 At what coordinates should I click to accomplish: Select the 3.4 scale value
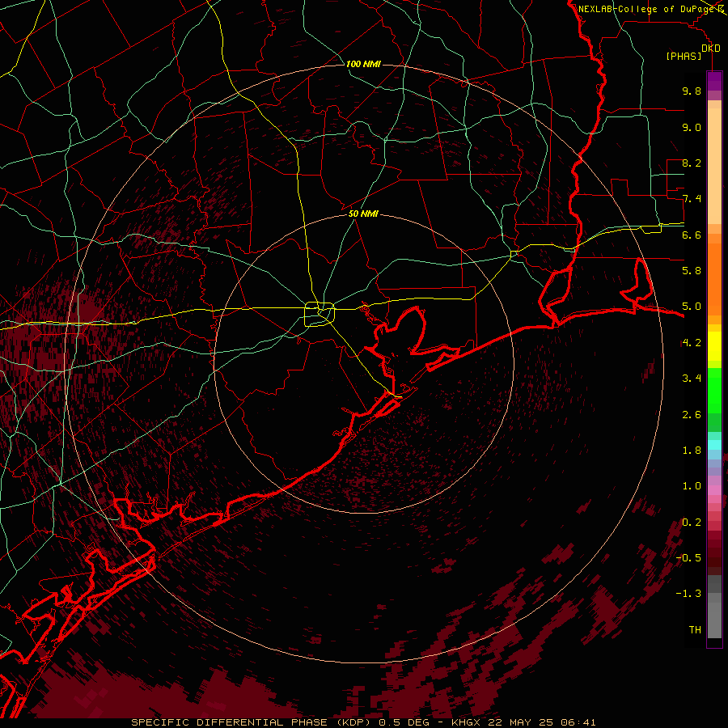tap(692, 379)
